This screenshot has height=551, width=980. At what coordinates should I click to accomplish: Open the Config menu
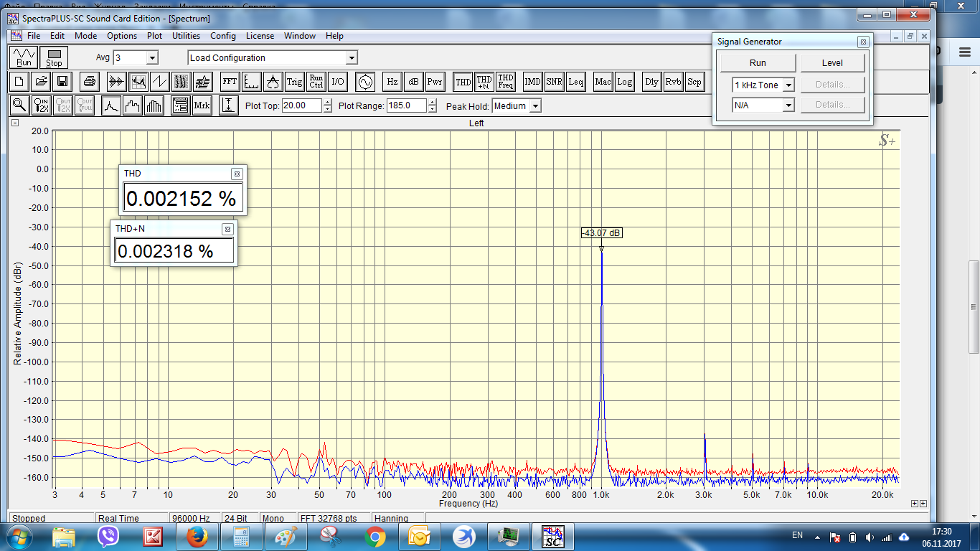[x=222, y=36]
